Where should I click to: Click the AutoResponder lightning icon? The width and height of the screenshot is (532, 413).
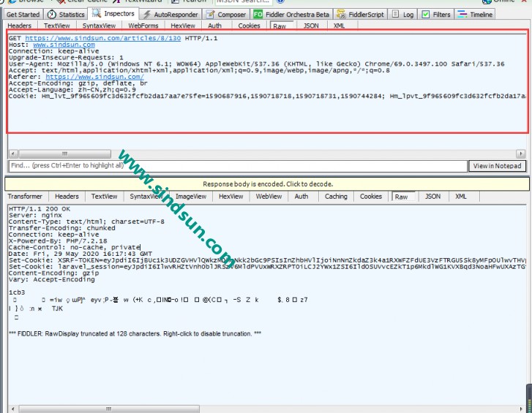pyautogui.click(x=146, y=15)
